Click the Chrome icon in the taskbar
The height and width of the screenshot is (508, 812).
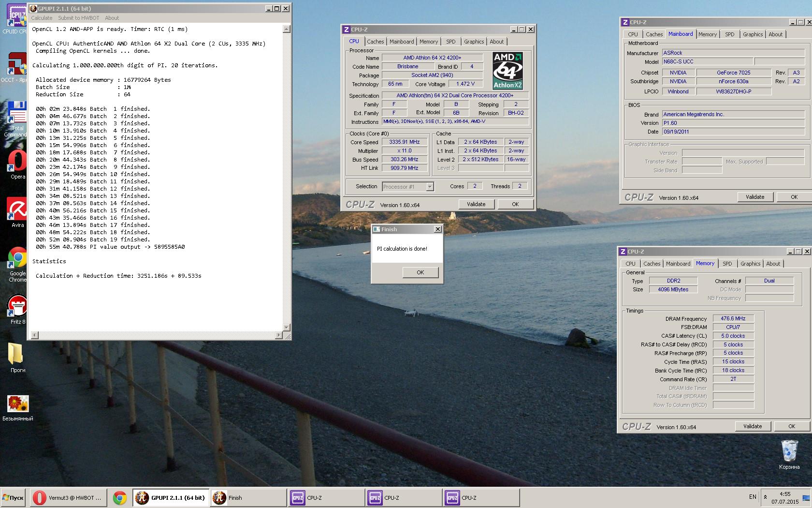tap(120, 498)
